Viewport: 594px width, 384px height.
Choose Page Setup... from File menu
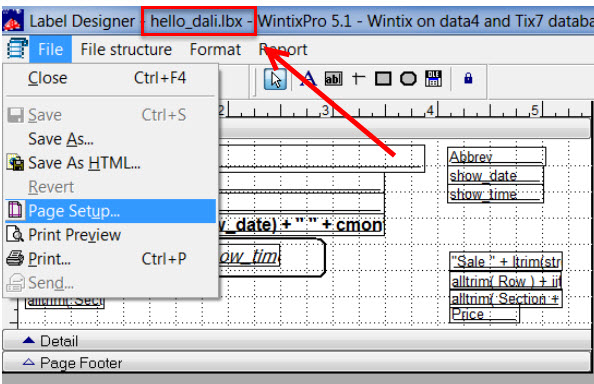111,211
